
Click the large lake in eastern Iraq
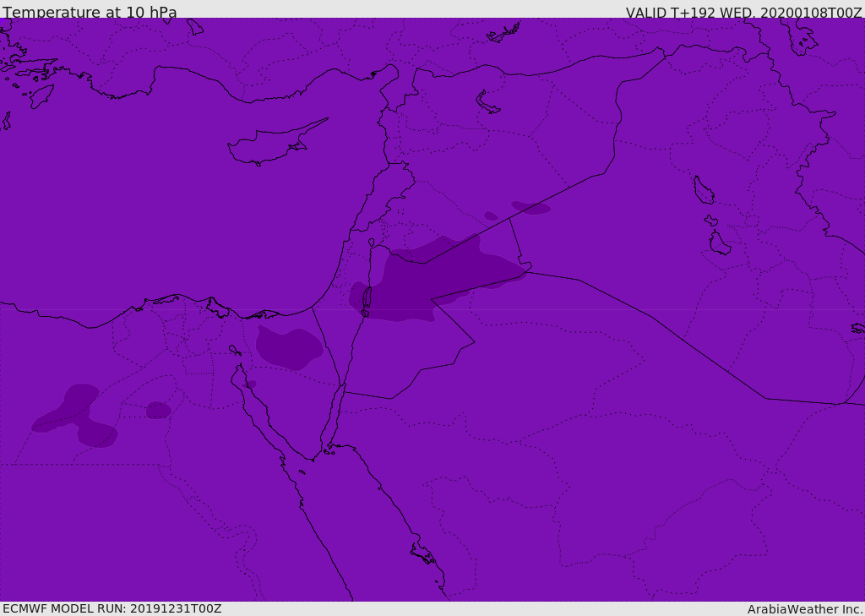[704, 190]
